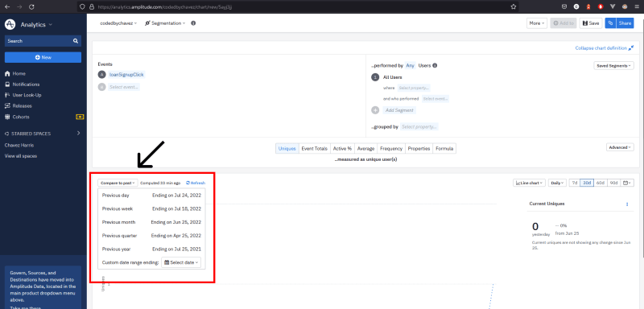Choose Previous week comparison

(151, 209)
